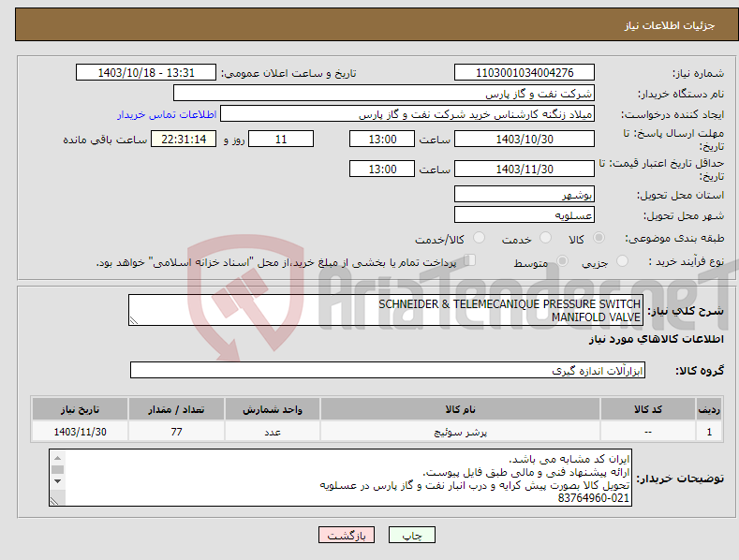Screen dimensions: 739x560
Task: Click the buyer organization field شرکت نفت و گاز پارس
Action: [x=384, y=94]
